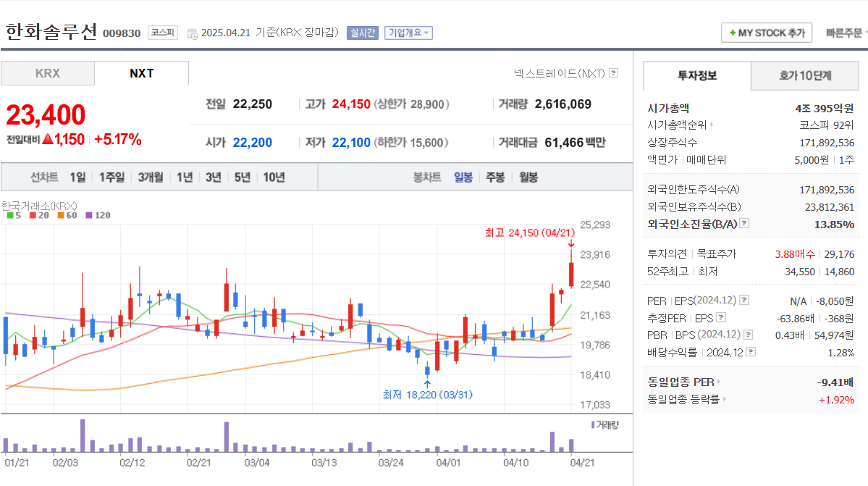Select the 일봉 candlestick chart
Screen dimensions: 868x486
click(x=463, y=177)
